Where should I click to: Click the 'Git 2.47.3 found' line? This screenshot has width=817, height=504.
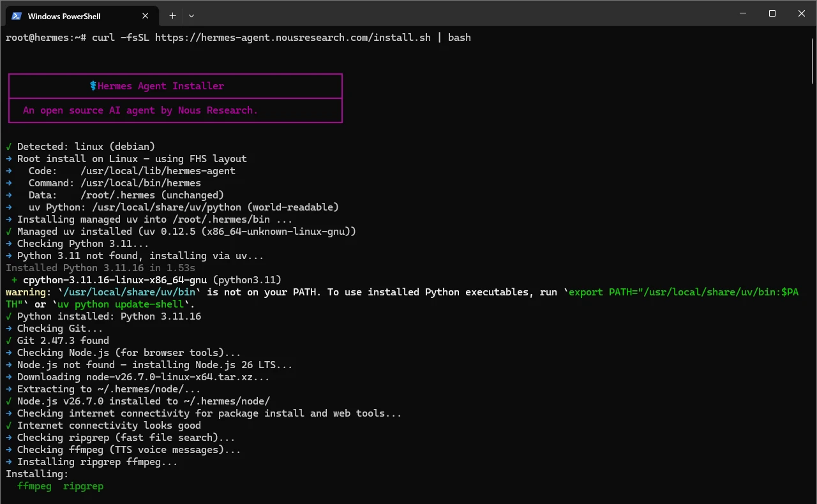point(57,341)
